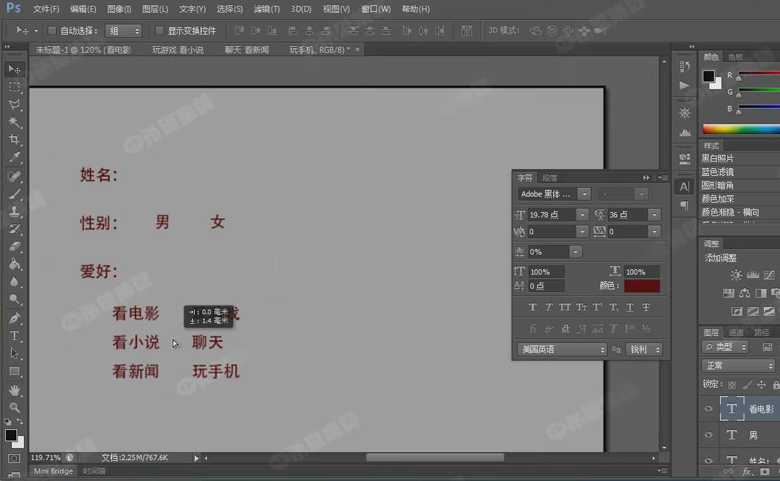This screenshot has height=481, width=780.
Task: Pick the Eyedropper tool
Action: tap(14, 157)
